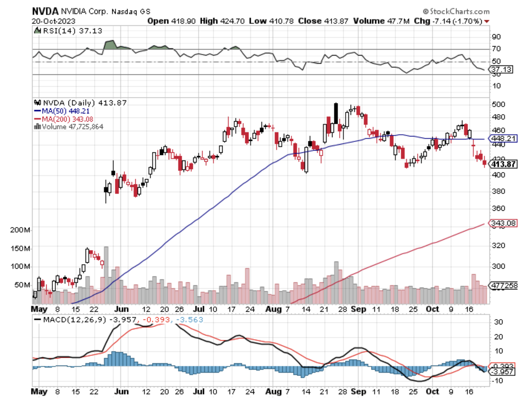The image size is (532, 410).
Task: Click the blue MA(50) legend line
Action: [x=37, y=111]
